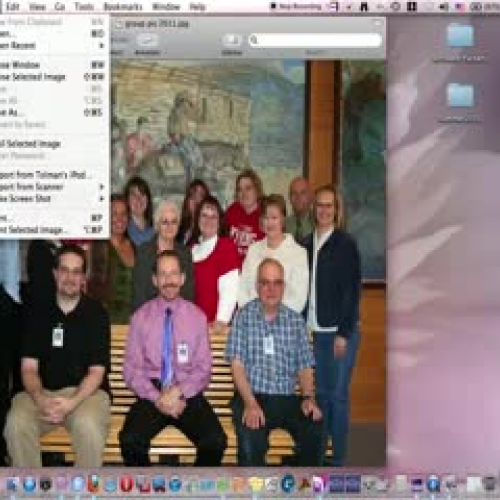
Task: Expand the Take Screen Shot submenu
Action: click(x=53, y=199)
